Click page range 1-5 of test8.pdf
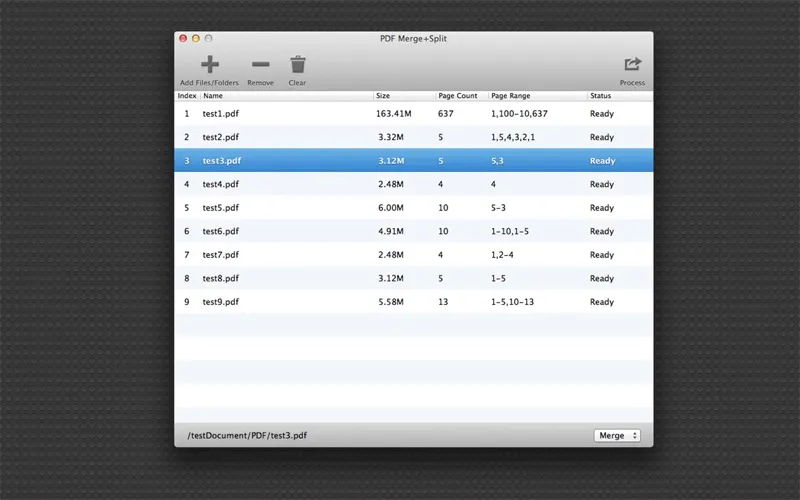Screen dimensions: 800x500 point(498,278)
